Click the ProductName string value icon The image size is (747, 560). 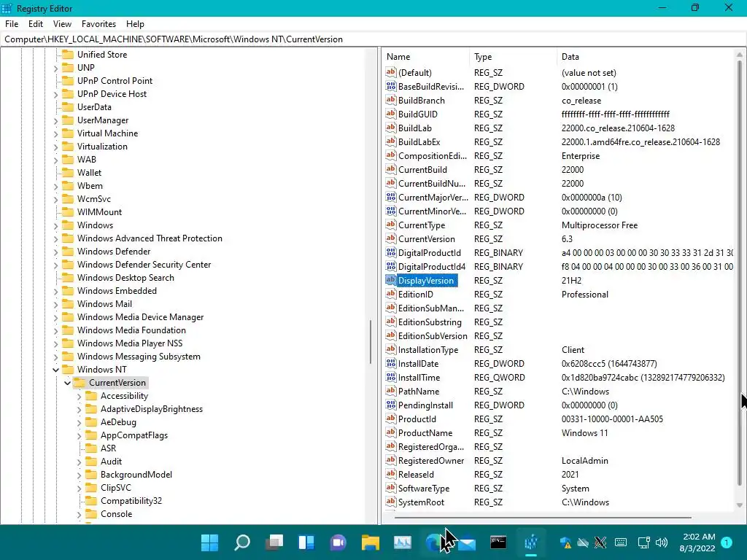391,432
